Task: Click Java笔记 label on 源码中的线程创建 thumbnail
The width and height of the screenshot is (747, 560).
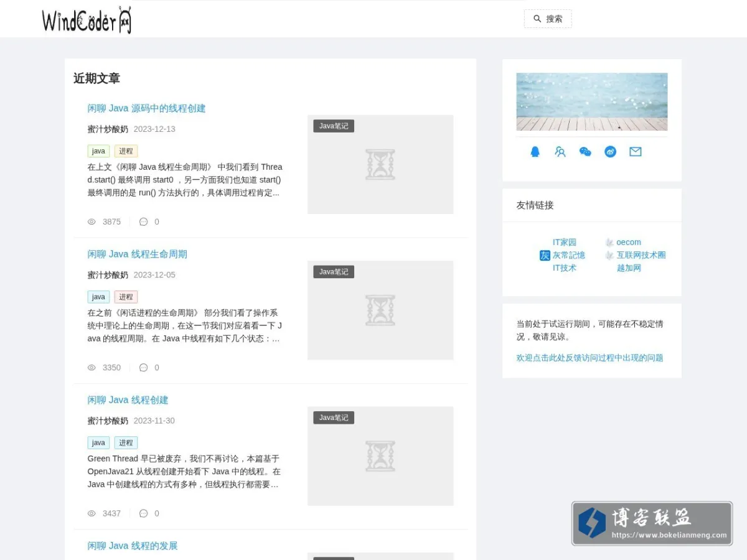Action: (x=334, y=126)
